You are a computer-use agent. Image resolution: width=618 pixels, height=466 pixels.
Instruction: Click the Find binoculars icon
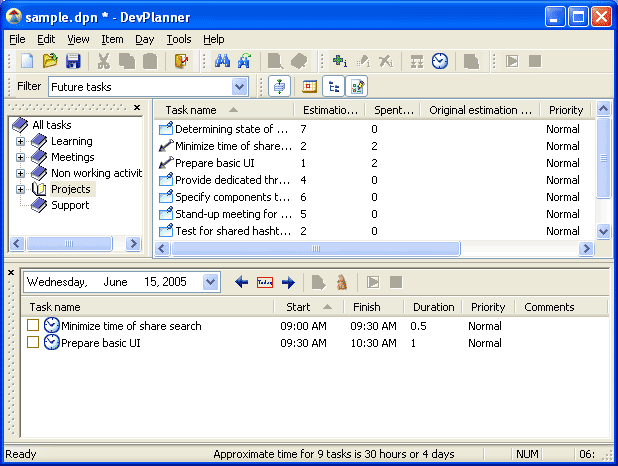coord(222,61)
